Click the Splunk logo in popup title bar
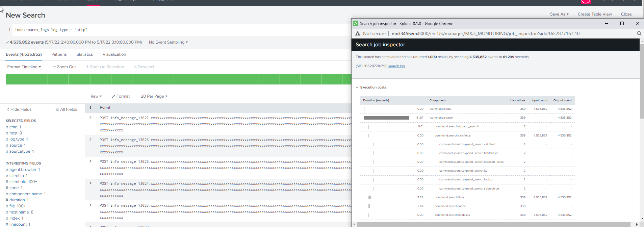 [x=356, y=24]
